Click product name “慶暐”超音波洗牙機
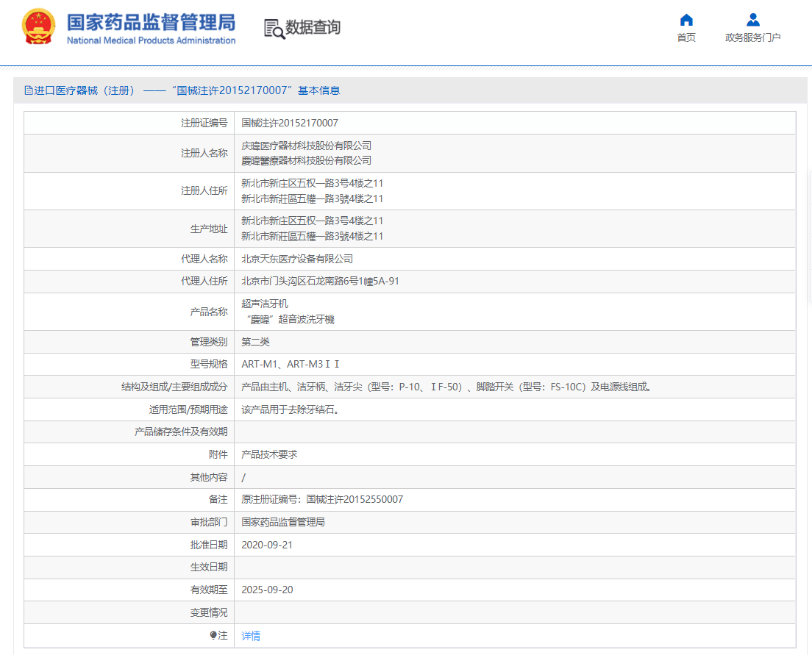The image size is (812, 655). pyautogui.click(x=291, y=320)
